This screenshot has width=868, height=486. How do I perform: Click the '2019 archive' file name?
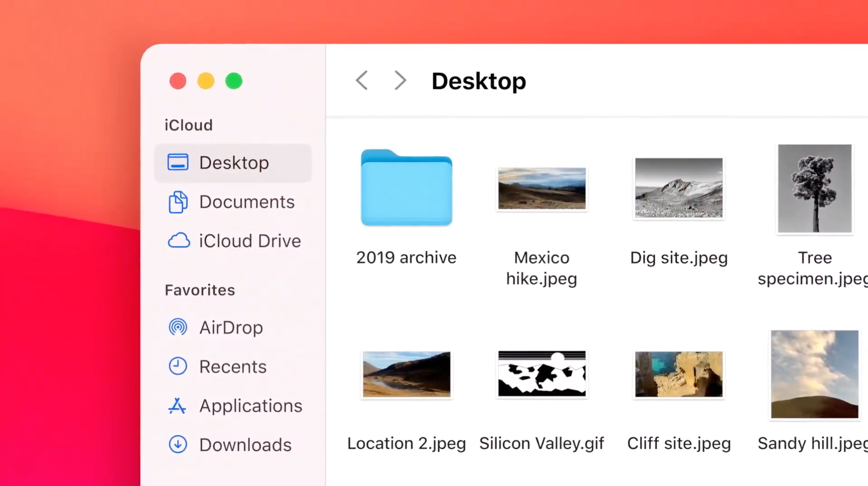(406, 258)
